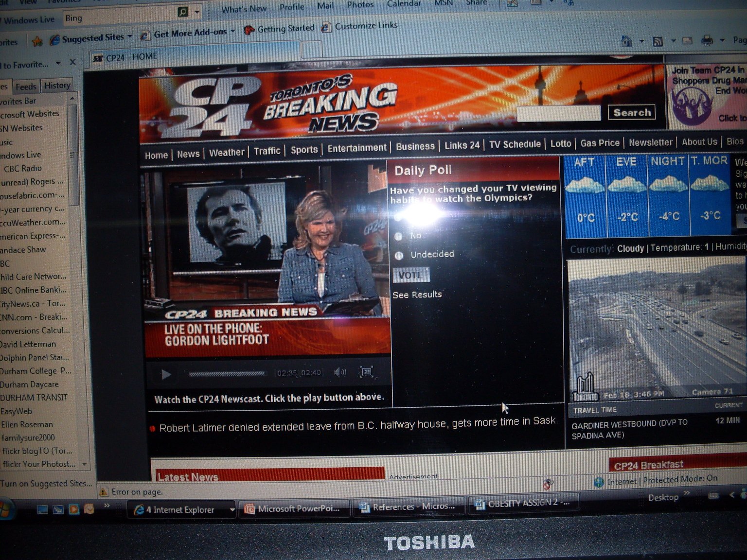Viewport: 747px width, 560px height.
Task: Click the Desktop toolbar label
Action: pos(663,497)
